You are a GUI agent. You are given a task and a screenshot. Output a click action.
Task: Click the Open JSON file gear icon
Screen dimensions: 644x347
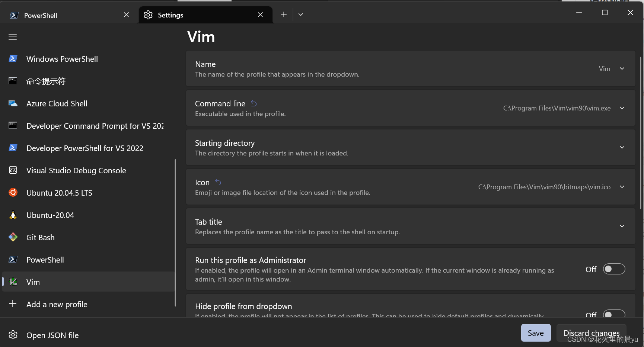point(13,335)
